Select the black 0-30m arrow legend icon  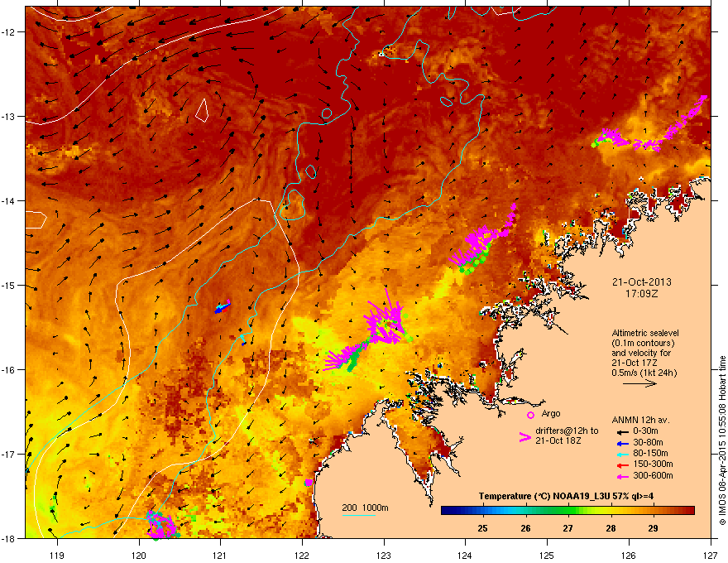click(x=622, y=432)
